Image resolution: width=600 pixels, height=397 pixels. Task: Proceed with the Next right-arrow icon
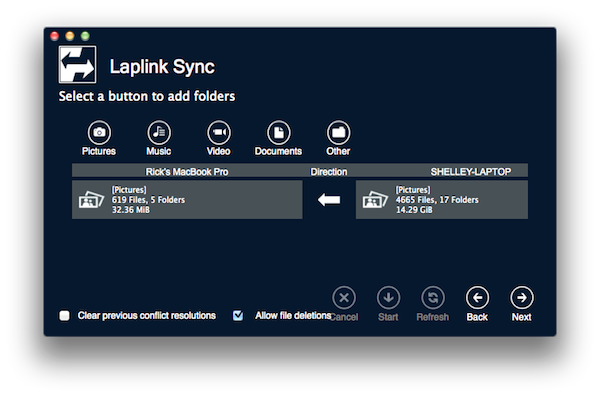522,297
